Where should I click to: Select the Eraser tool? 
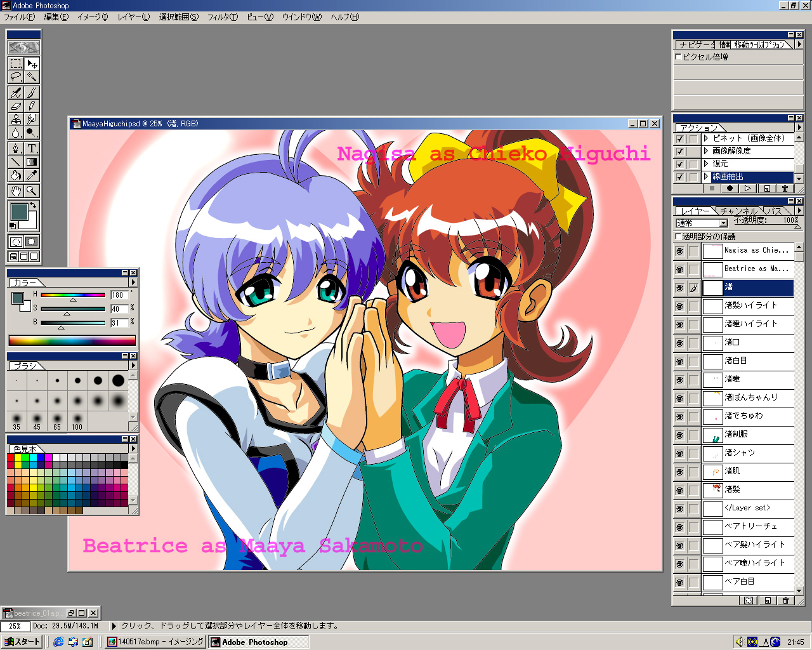[16, 106]
